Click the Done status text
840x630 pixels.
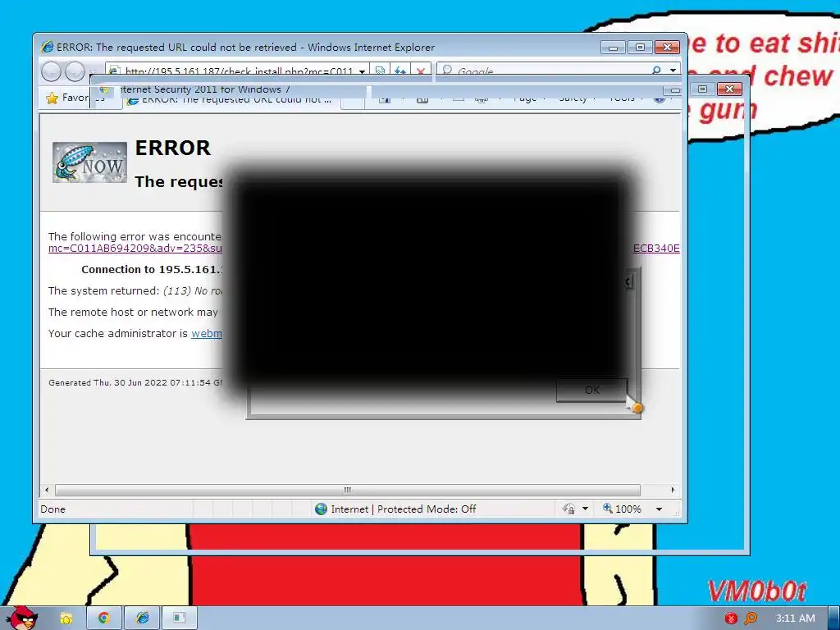coord(52,509)
